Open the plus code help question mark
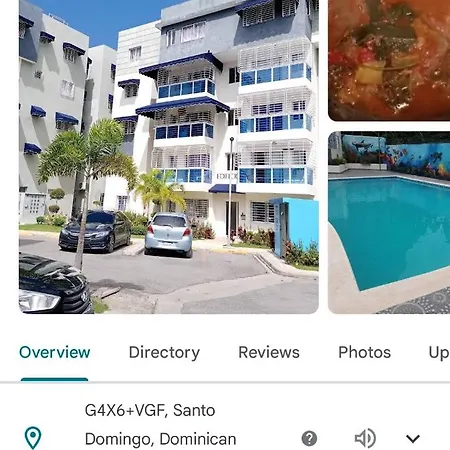 click(309, 438)
